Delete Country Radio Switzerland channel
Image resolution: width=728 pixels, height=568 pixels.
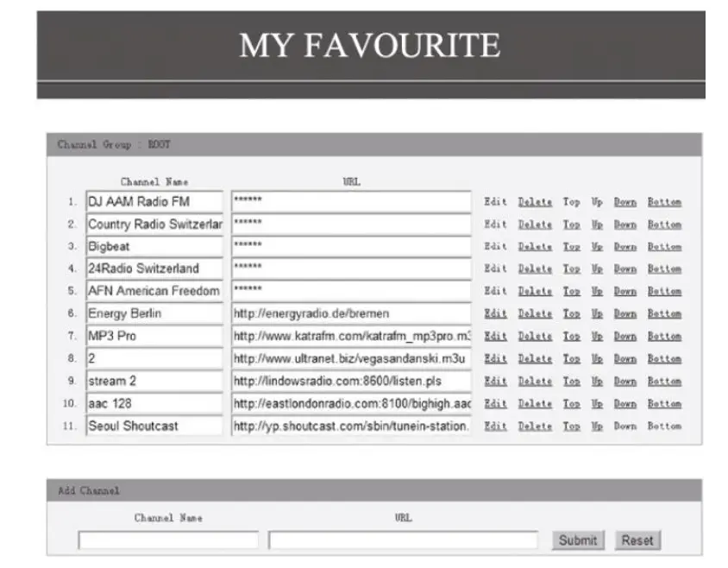[x=535, y=224]
